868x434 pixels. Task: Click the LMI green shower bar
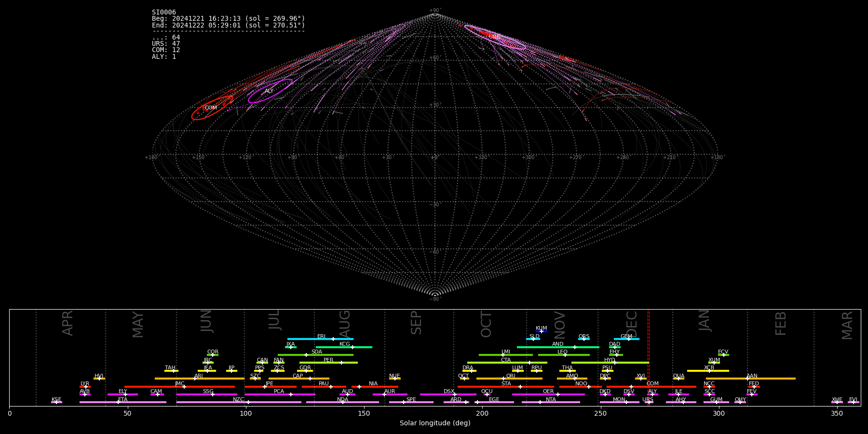coord(506,355)
